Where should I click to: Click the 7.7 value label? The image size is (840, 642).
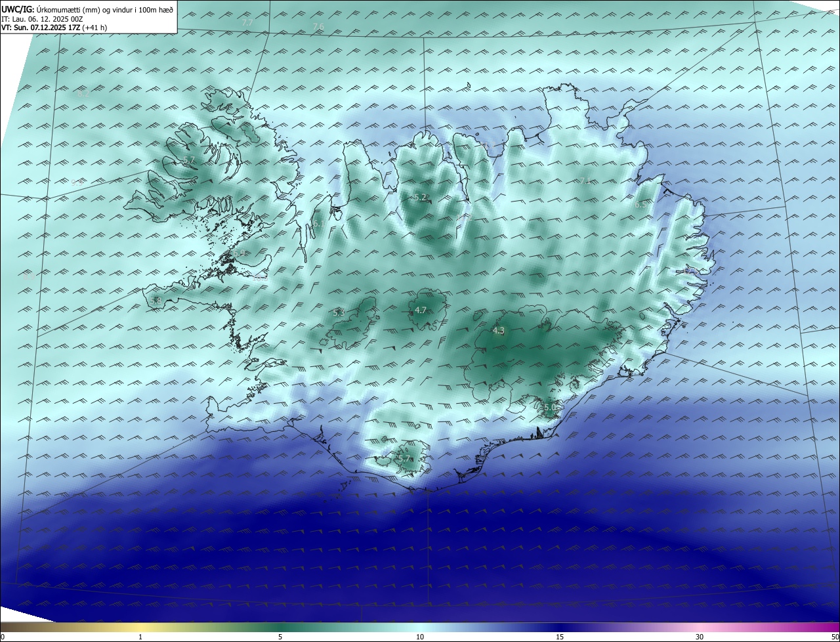pos(247,22)
